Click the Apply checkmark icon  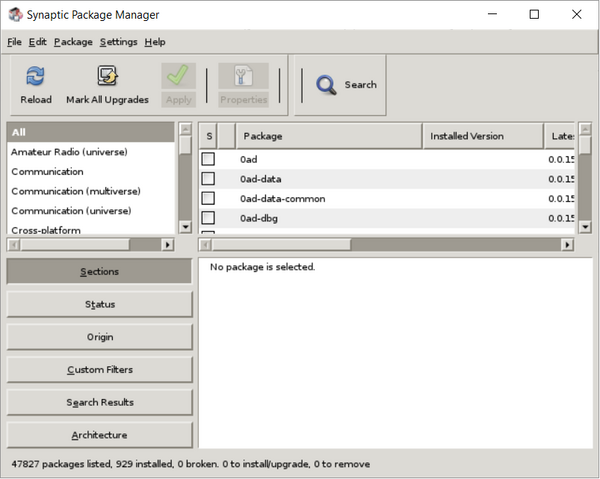pyautogui.click(x=178, y=77)
